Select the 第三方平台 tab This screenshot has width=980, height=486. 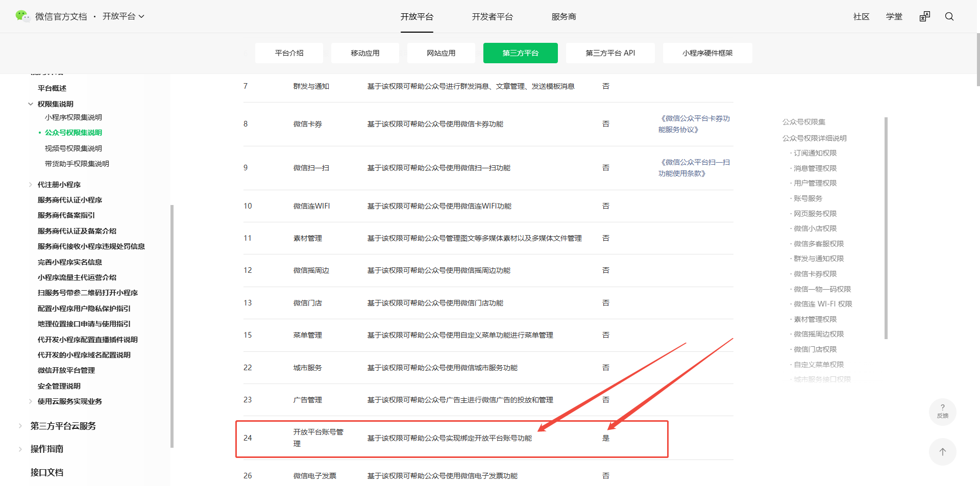tap(521, 53)
